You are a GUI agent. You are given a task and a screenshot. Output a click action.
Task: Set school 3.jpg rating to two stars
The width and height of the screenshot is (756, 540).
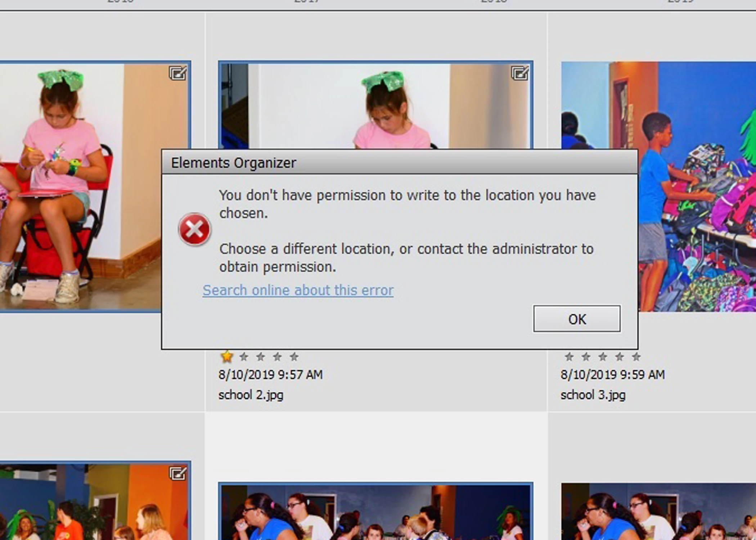point(586,357)
